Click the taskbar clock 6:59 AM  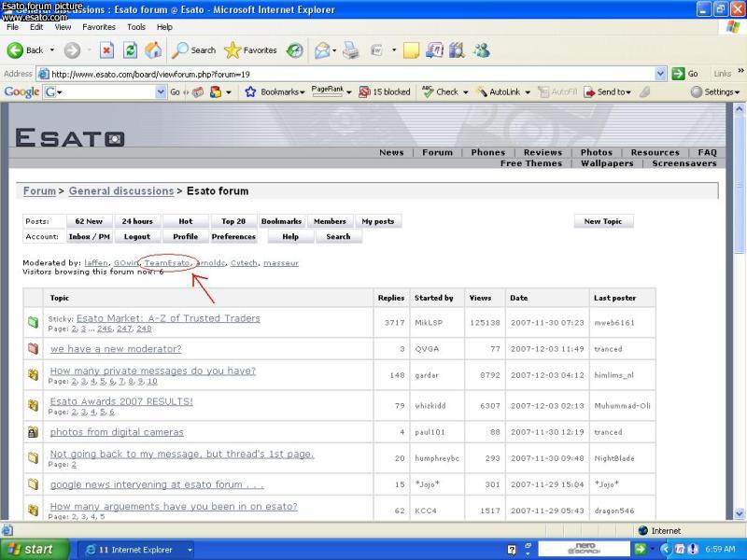click(720, 550)
